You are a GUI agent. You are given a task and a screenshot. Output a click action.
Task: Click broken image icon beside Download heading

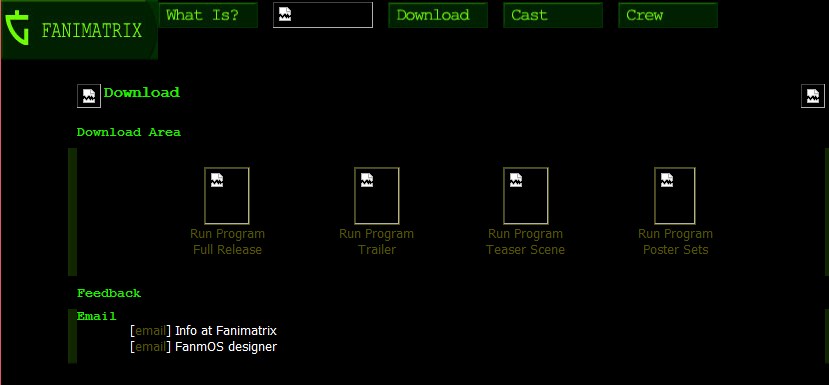click(89, 96)
